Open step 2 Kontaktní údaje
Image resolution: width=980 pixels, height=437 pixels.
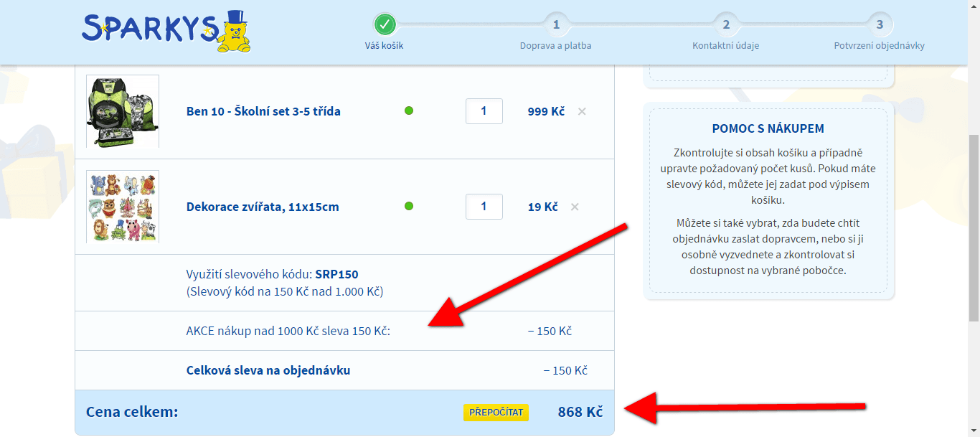click(725, 26)
